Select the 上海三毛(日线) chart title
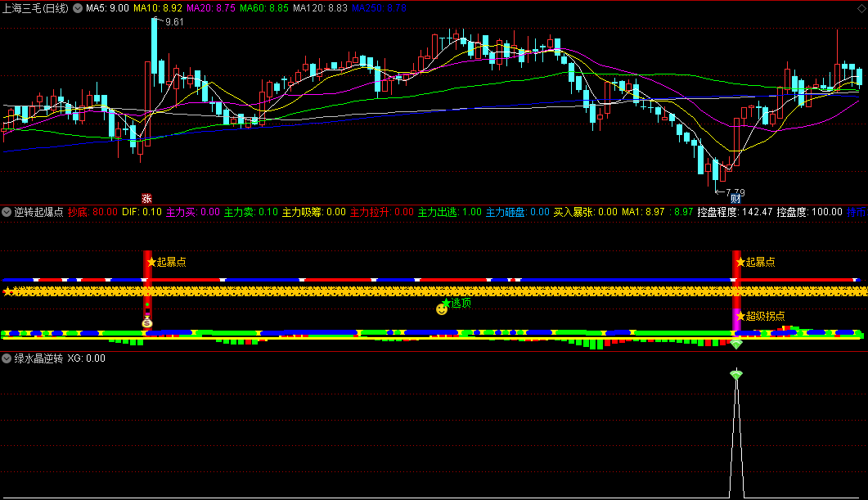The height and width of the screenshot is (500, 868). 35,8
